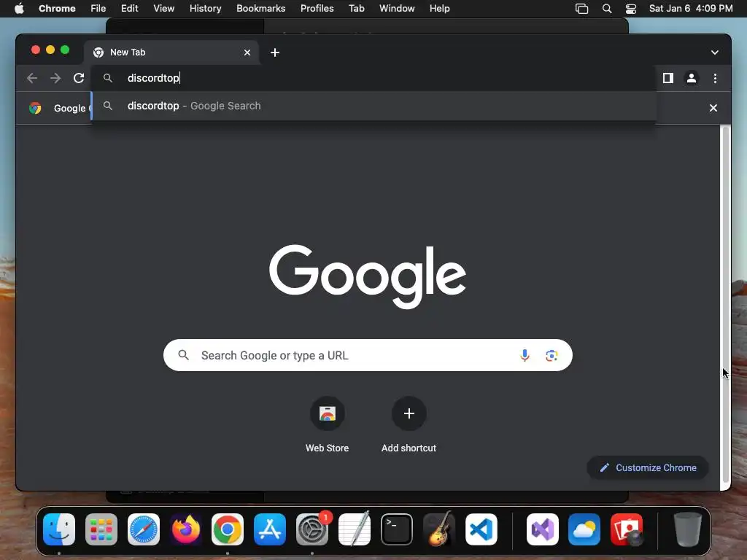
Task: Click Customize Chrome button
Action: point(648,467)
